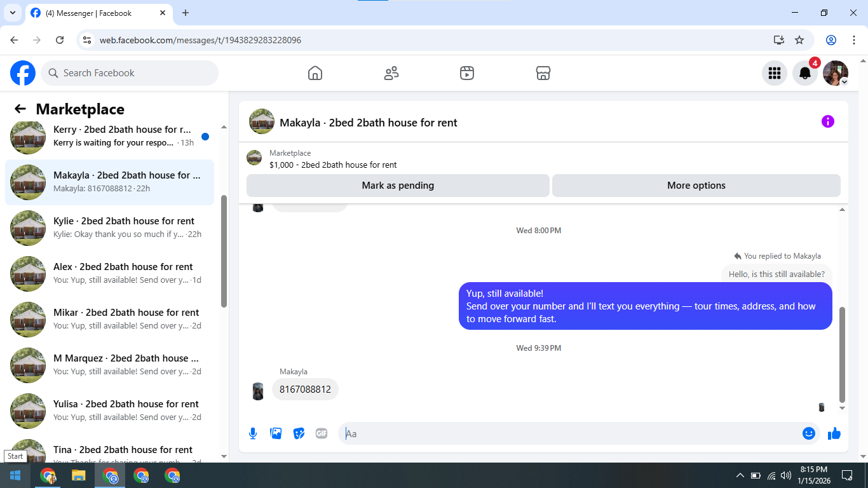Viewport: 868px width, 488px height.
Task: Open $1,000 2bed 2bath house listing link
Action: pyautogui.click(x=333, y=165)
